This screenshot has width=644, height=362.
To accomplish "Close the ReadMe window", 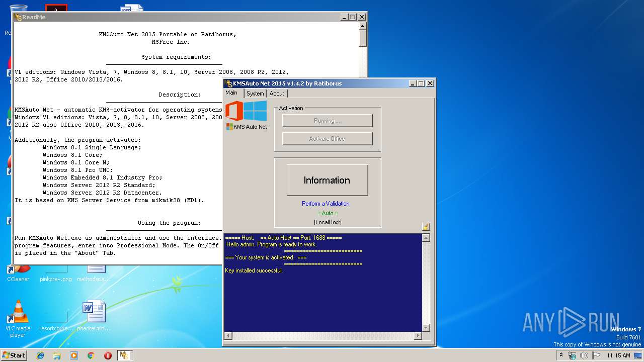I will pos(361,17).
